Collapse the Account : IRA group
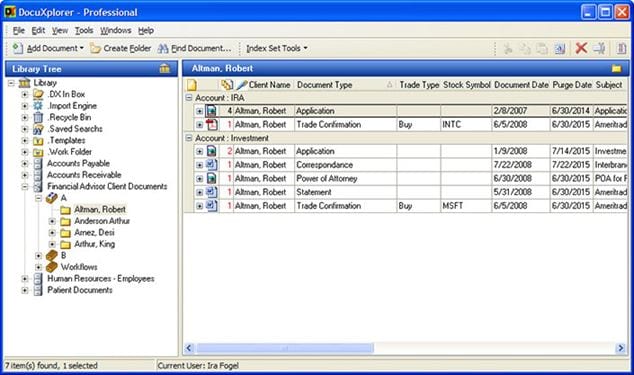This screenshot has width=634, height=375. point(189,97)
